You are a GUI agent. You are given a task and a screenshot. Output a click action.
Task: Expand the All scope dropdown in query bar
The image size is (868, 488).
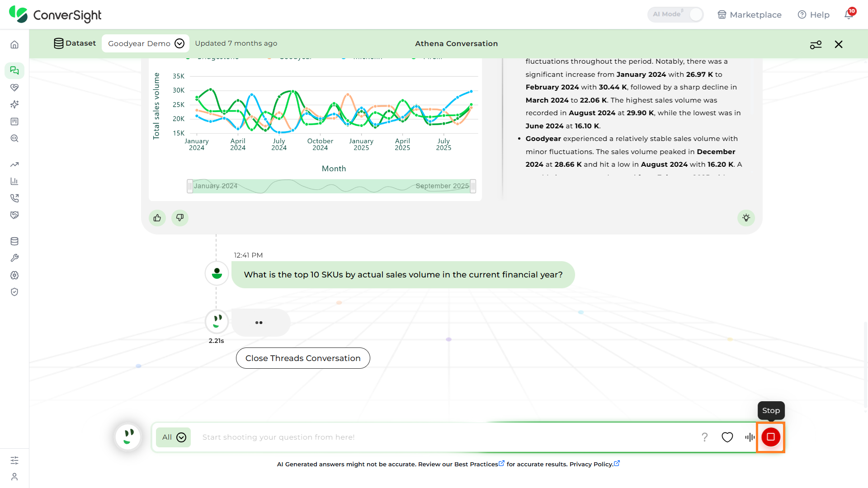(174, 437)
